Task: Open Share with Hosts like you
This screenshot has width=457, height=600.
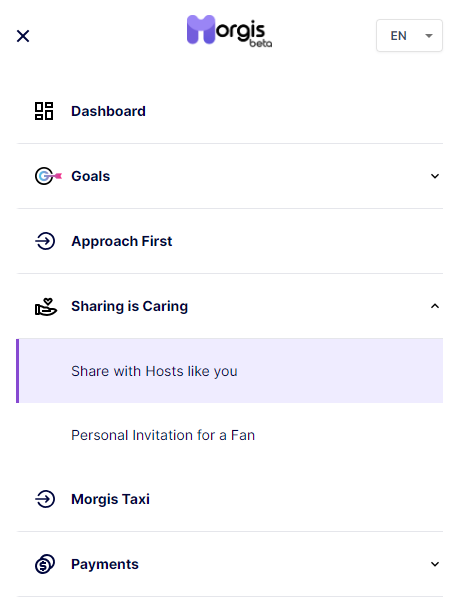Action: 229,371
